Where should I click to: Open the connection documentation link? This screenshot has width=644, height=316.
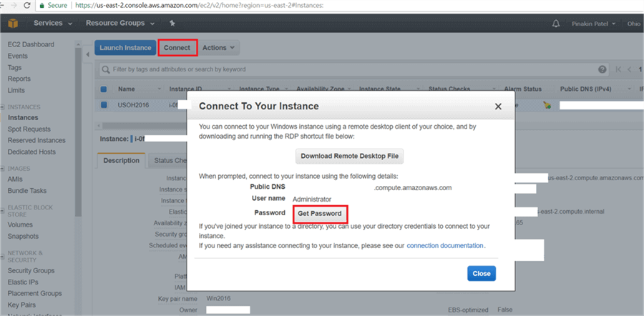tap(445, 246)
